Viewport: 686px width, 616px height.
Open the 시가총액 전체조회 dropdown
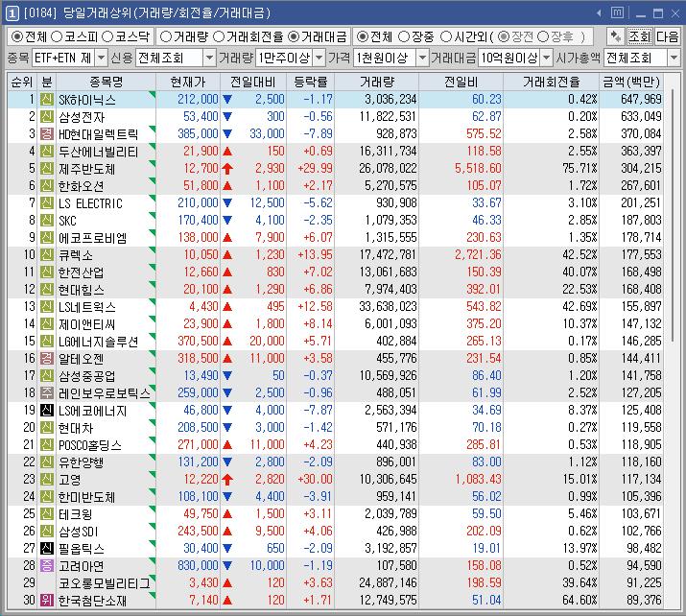674,58
